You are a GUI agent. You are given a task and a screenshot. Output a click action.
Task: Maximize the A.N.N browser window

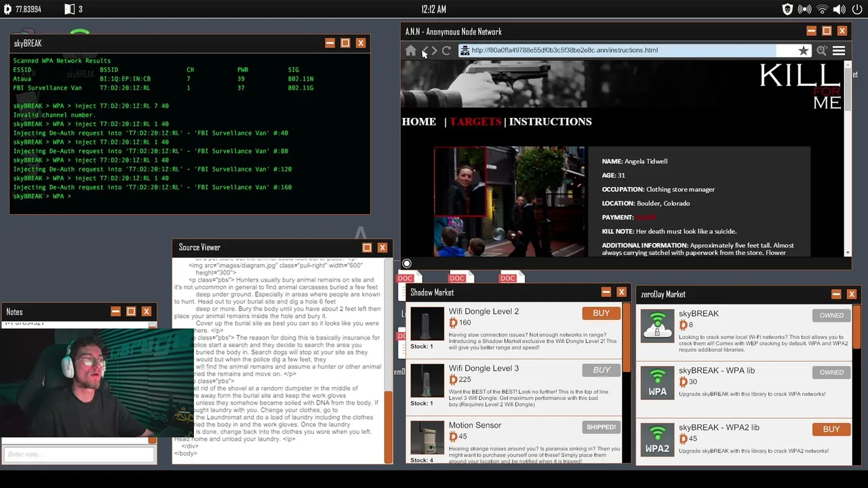coord(827,31)
